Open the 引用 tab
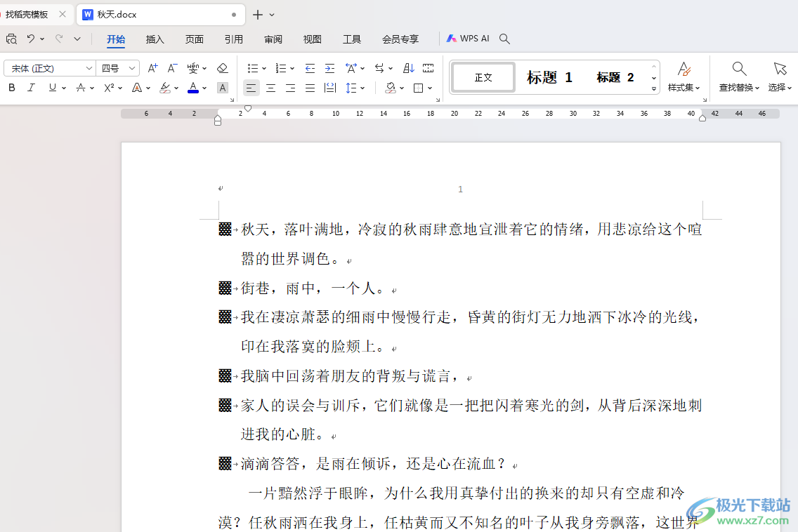Viewport: 798px width, 532px height. click(x=234, y=39)
